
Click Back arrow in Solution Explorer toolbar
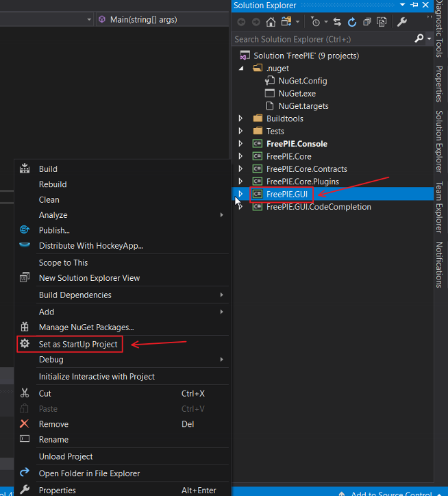(241, 22)
